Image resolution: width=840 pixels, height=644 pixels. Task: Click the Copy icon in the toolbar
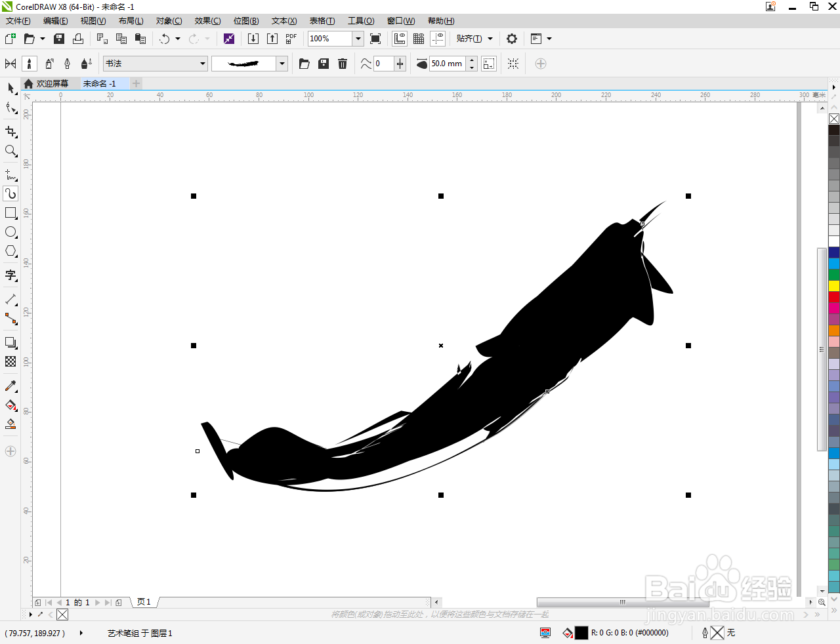121,39
